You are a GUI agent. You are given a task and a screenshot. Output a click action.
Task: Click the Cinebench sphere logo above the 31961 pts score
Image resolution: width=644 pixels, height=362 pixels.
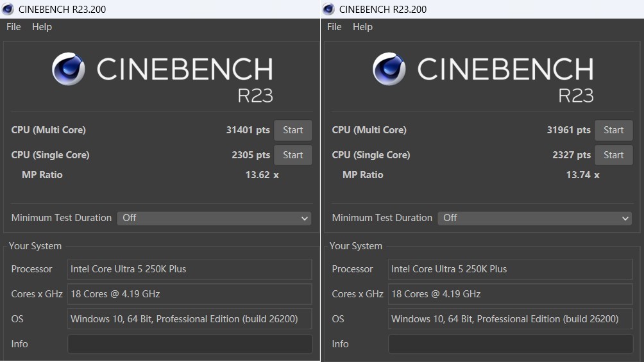click(x=389, y=69)
